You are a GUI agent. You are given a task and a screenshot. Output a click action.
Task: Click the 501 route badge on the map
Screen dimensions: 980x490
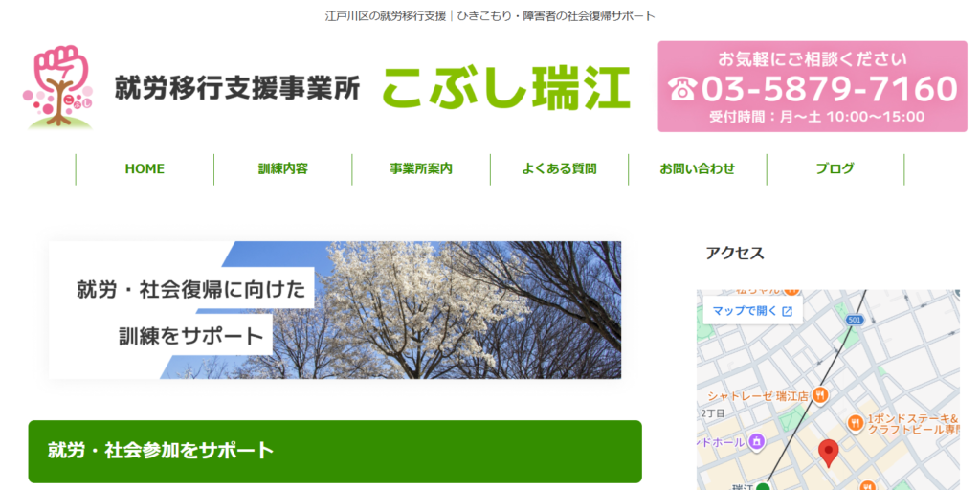857,320
